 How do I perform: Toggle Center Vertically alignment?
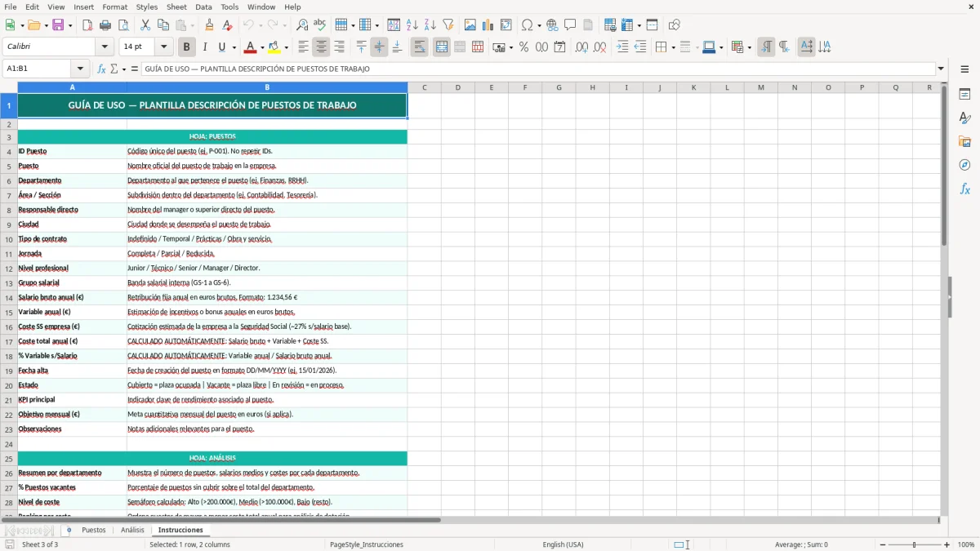pos(379,47)
